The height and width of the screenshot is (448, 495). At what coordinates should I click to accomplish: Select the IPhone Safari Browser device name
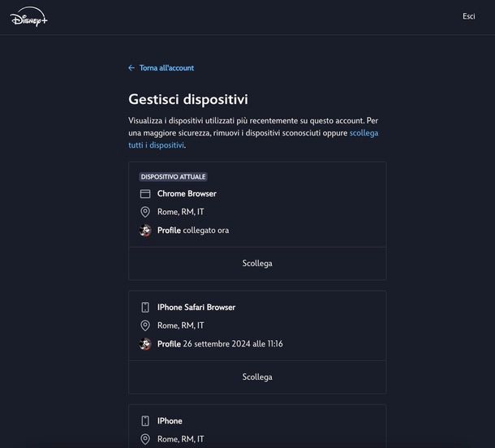click(196, 308)
